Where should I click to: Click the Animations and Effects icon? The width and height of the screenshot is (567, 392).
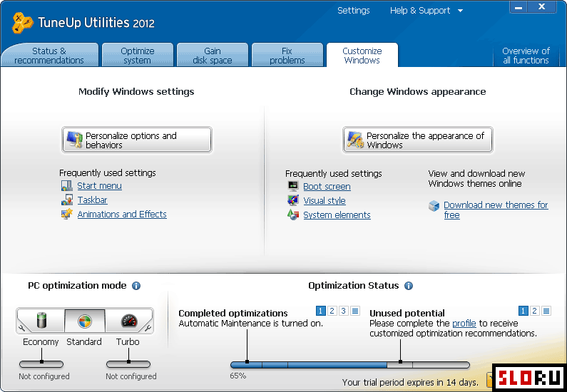[x=66, y=214]
